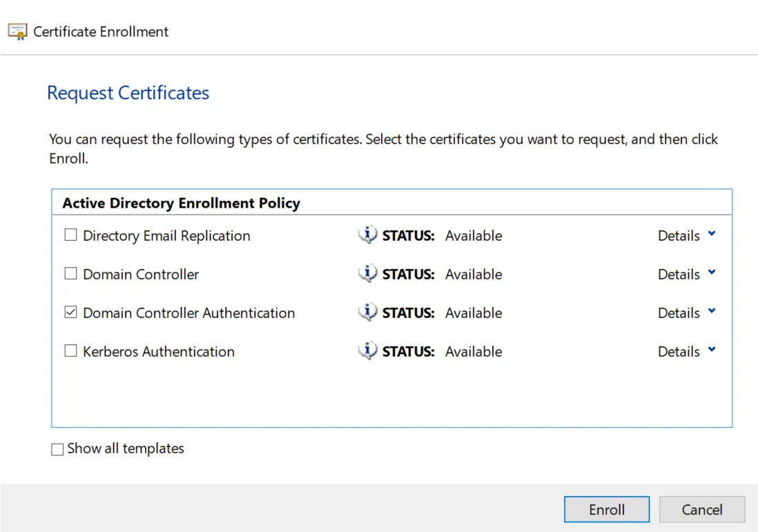Click the info icon in the Domain Controller row

367,273
